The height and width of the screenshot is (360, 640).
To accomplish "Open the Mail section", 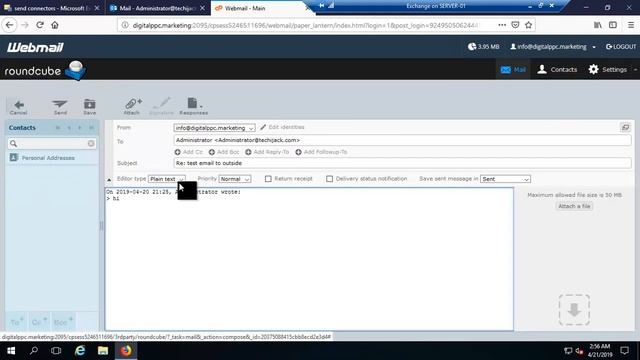I will coord(513,69).
